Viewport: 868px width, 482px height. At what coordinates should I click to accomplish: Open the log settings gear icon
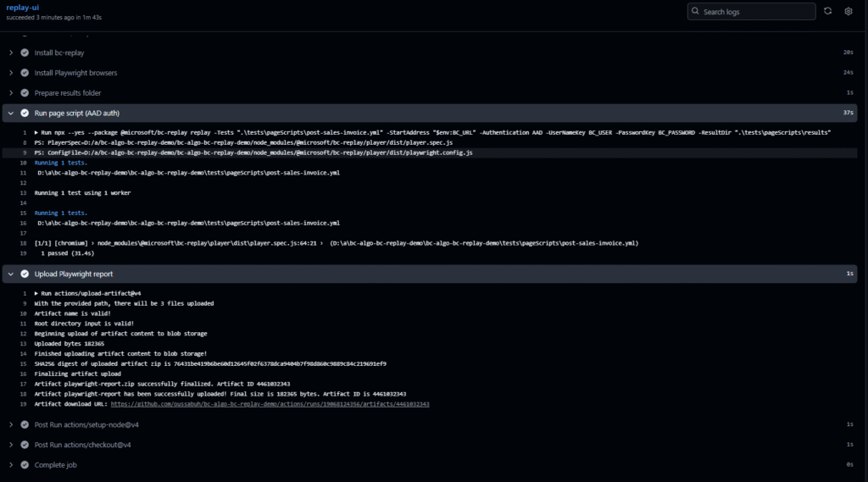(x=849, y=11)
